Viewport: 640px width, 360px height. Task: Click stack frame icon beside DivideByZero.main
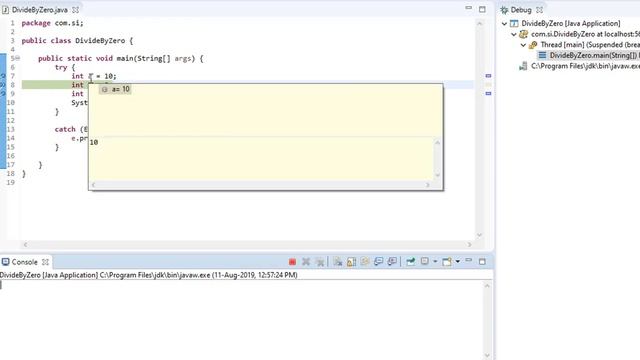(542, 56)
